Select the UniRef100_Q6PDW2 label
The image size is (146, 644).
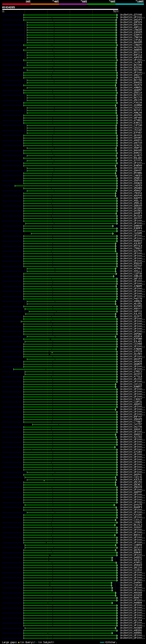131,334
